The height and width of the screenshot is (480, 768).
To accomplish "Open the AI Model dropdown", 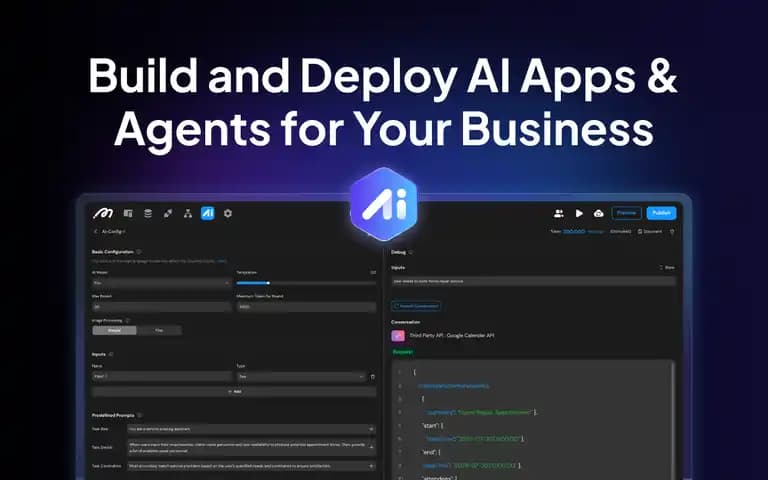I will tap(161, 283).
